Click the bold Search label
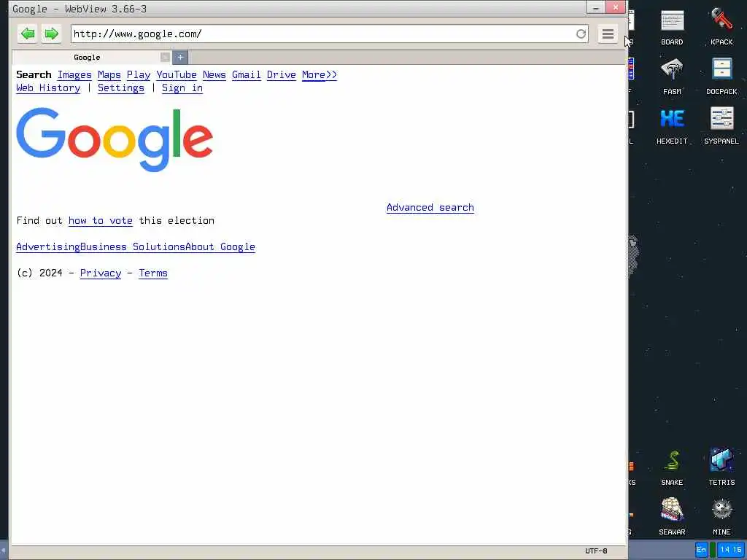Image resolution: width=747 pixels, height=560 pixels. click(x=34, y=75)
